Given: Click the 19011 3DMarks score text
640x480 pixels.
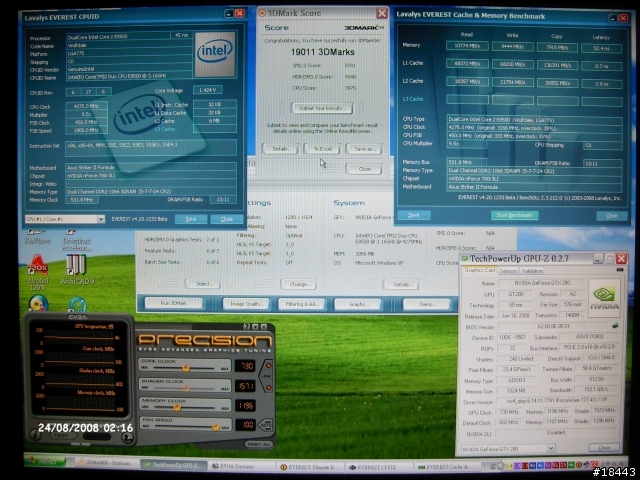Looking at the screenshot, I should coord(322,52).
